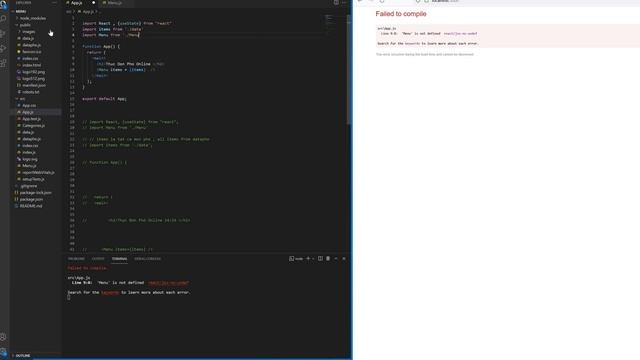Open manifest.json file
This screenshot has height=360, width=640.
(x=34, y=85)
